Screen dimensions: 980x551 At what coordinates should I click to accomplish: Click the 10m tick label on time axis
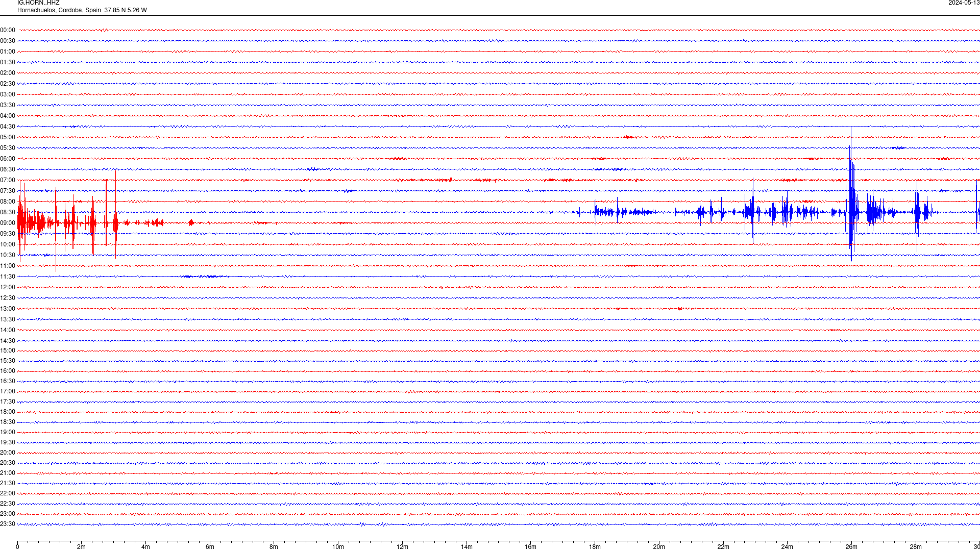pos(338,547)
